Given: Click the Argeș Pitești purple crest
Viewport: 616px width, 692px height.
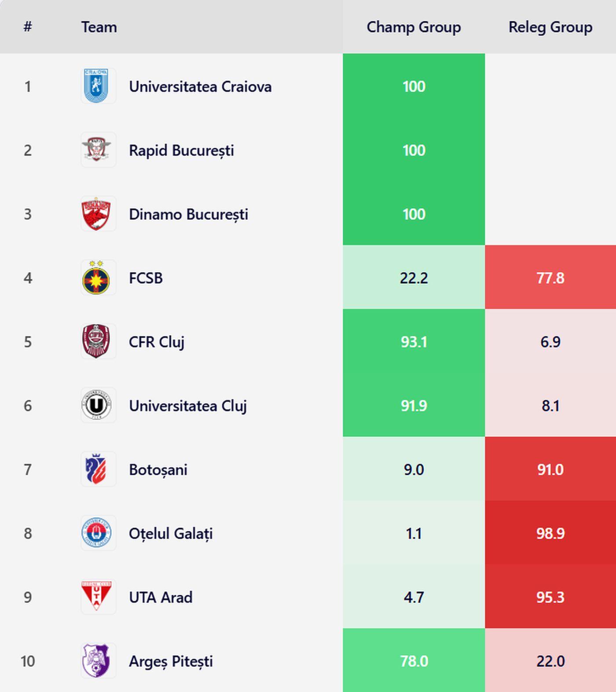Looking at the screenshot, I should click(x=96, y=661).
